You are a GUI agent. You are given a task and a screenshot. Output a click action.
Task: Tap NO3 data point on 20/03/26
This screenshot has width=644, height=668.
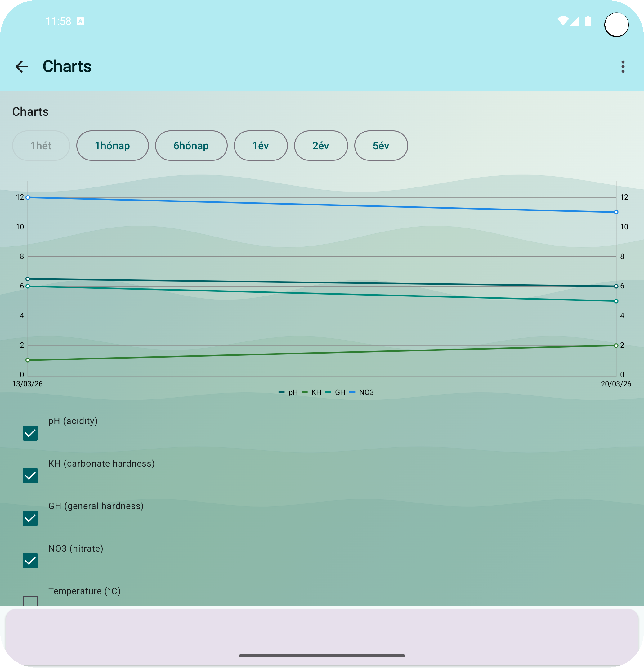pos(616,212)
